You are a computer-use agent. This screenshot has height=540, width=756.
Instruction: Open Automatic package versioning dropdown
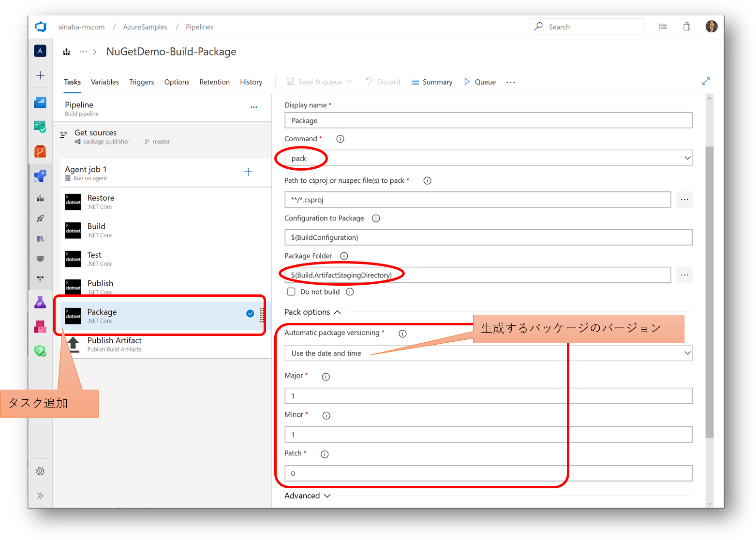pos(489,353)
